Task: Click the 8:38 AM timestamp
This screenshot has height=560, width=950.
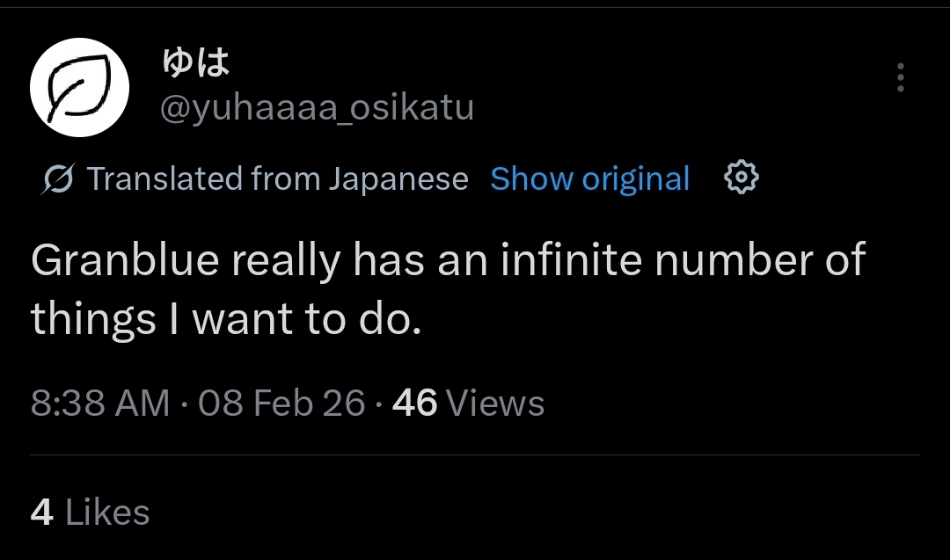Action: 99,404
